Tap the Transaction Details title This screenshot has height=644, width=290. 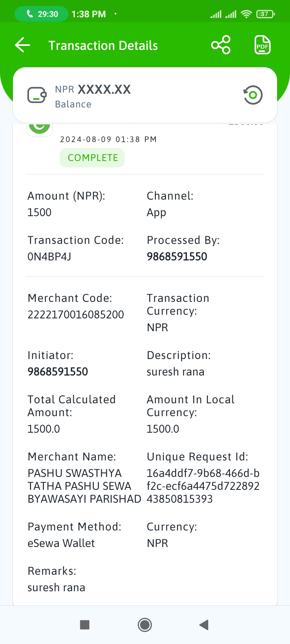103,45
